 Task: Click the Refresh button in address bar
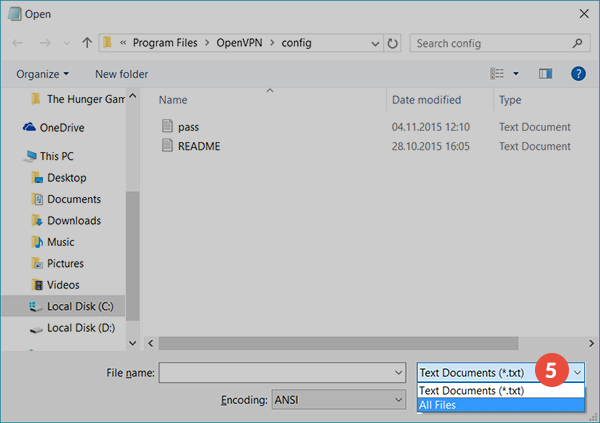point(392,44)
